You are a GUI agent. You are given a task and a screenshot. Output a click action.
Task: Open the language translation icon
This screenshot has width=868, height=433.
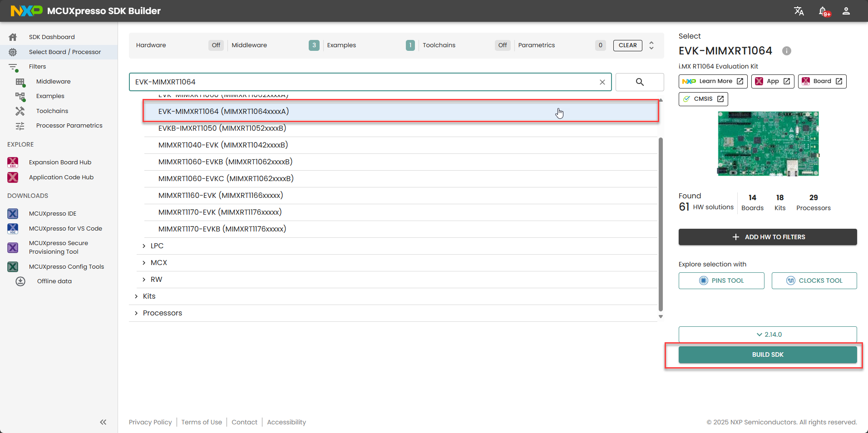coord(799,11)
